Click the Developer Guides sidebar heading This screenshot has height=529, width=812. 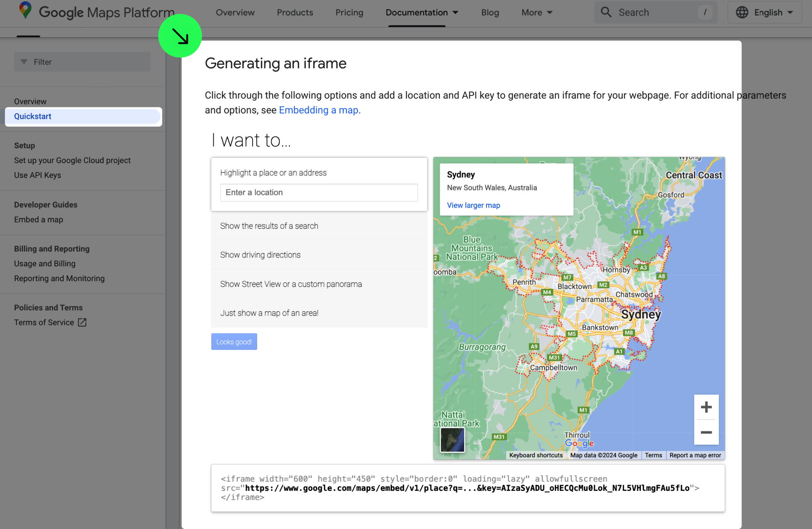tap(46, 205)
